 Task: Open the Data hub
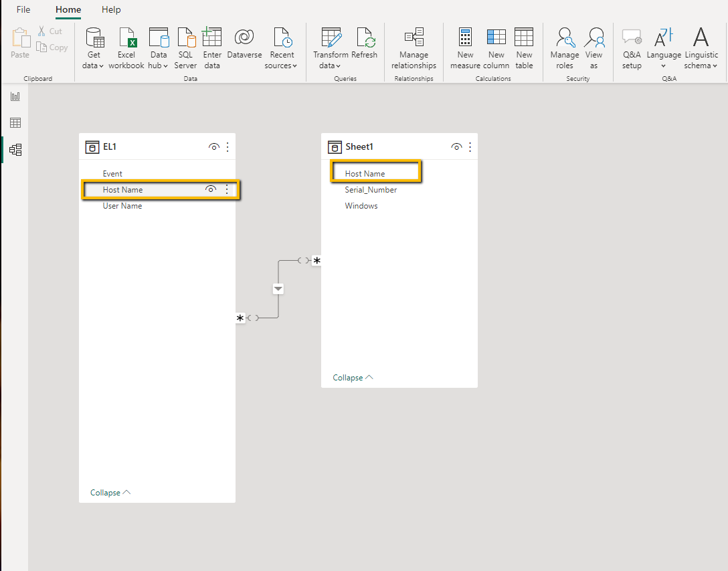pyautogui.click(x=159, y=48)
